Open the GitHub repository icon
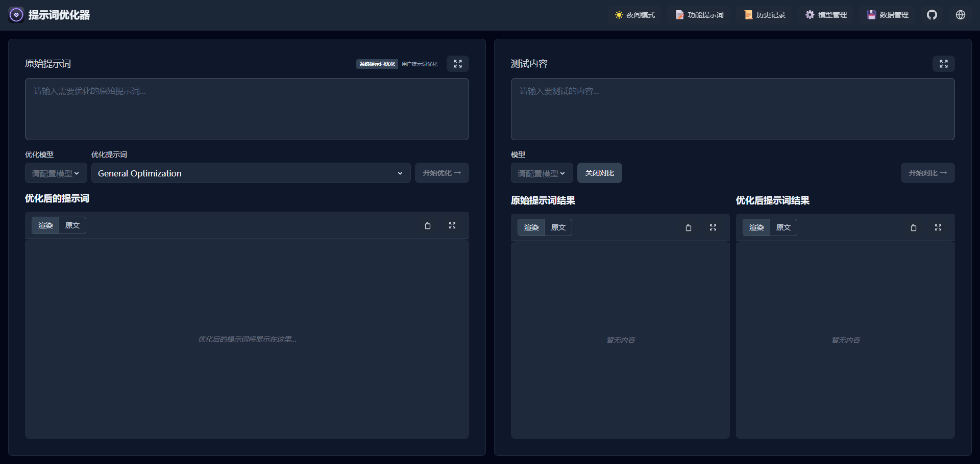 click(932, 15)
